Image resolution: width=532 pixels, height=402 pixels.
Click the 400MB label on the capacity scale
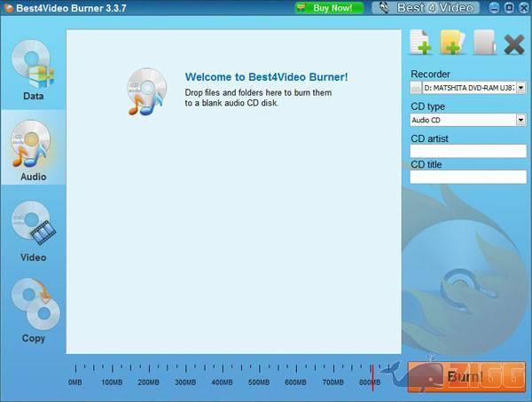click(222, 382)
